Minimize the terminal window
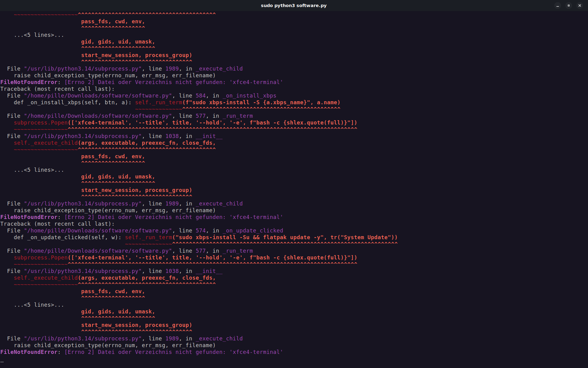This screenshot has width=588, height=368. 557,6
